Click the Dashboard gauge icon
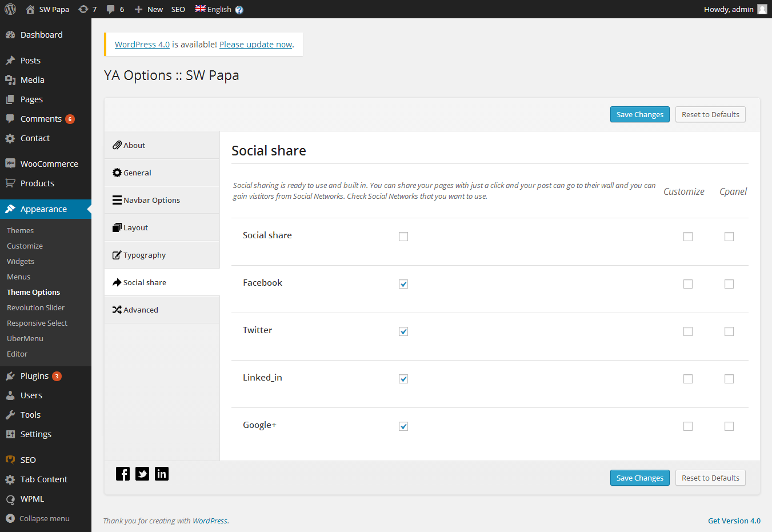The height and width of the screenshot is (532, 772). [10, 35]
